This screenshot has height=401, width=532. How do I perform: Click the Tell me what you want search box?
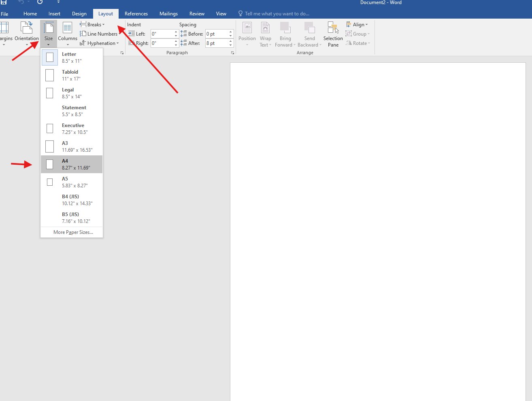277,14
